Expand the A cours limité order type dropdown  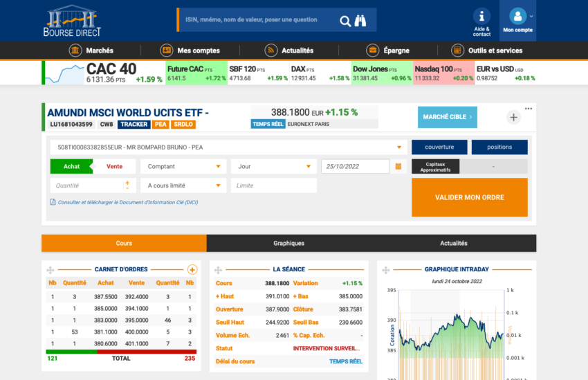point(183,186)
